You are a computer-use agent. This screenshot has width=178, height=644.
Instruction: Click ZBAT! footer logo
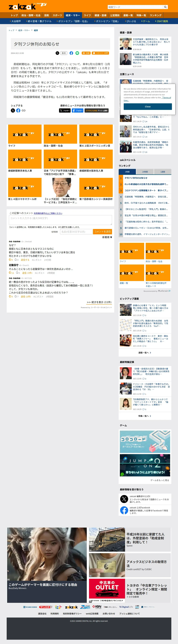(x=85, y=607)
